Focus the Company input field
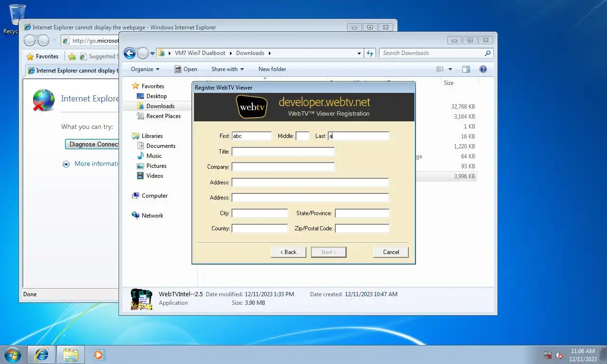The height and width of the screenshot is (364, 607). pos(283,167)
